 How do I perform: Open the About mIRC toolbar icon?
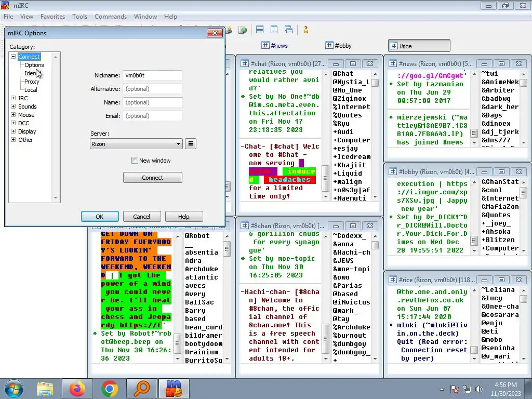(305, 30)
